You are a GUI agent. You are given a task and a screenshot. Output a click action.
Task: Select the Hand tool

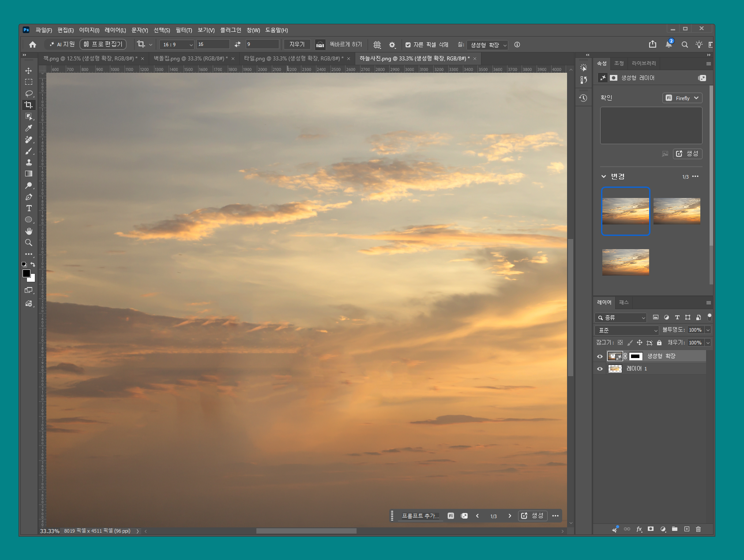tap(29, 231)
